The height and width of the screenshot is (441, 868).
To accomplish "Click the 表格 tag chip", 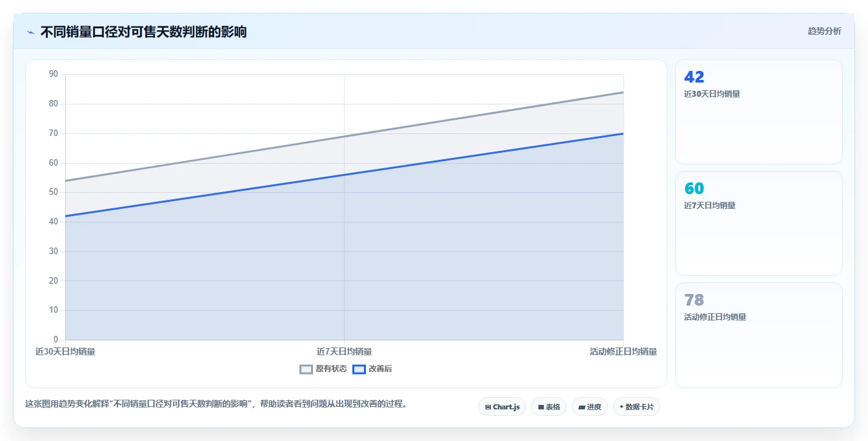I will coord(549,407).
